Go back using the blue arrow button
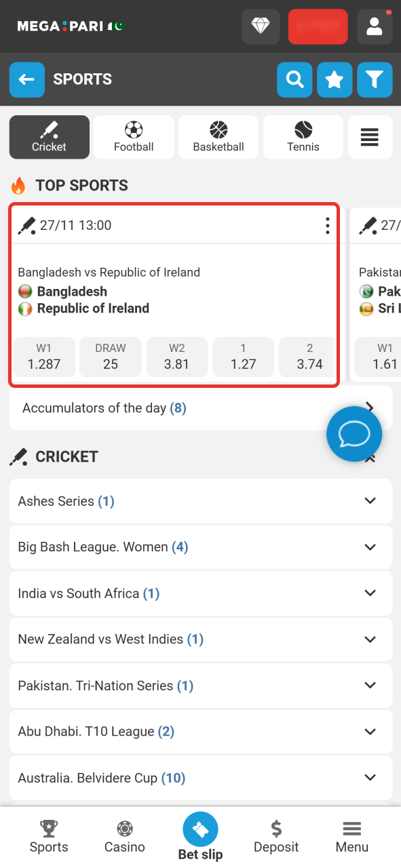Viewport: 401px width, 868px height. (26, 79)
